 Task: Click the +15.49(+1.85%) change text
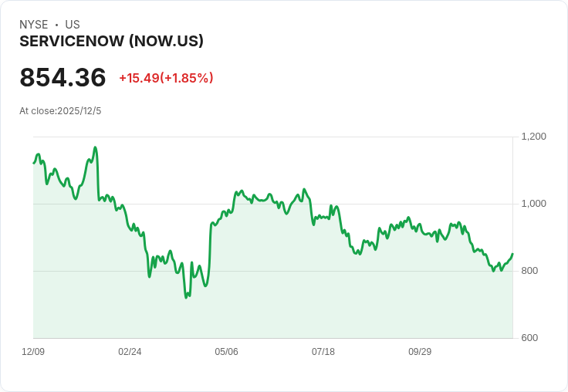[x=166, y=78]
